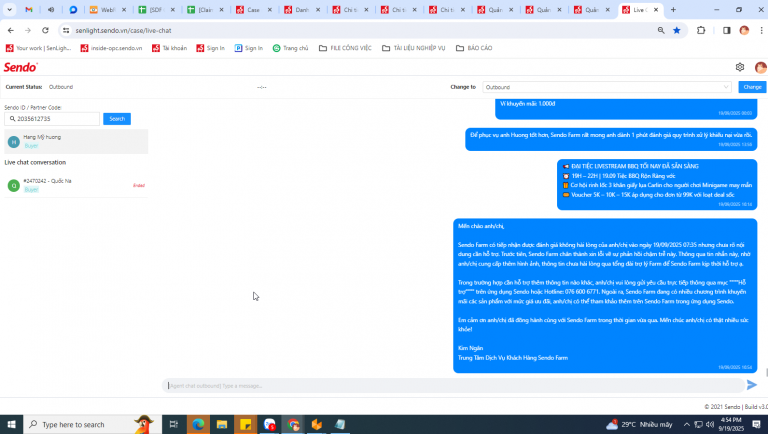This screenshot has width=768, height=434.
Task: Click the ĐẠI TIỆC LIVESTREAM BBQ message bubble
Action: 657,184
